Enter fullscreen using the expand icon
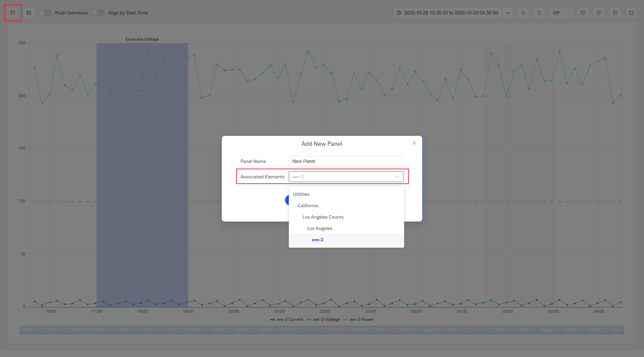644x357 pixels. click(x=631, y=12)
